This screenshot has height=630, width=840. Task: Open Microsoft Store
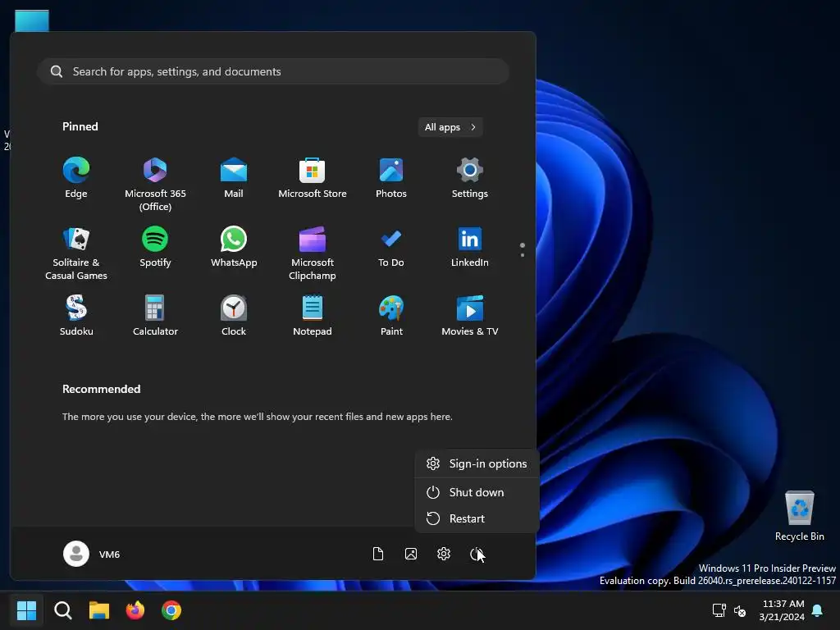[313, 178]
